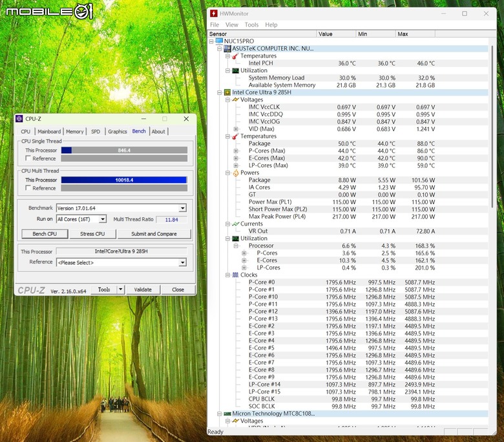Switch to the Mainboard tab

[x=49, y=131]
